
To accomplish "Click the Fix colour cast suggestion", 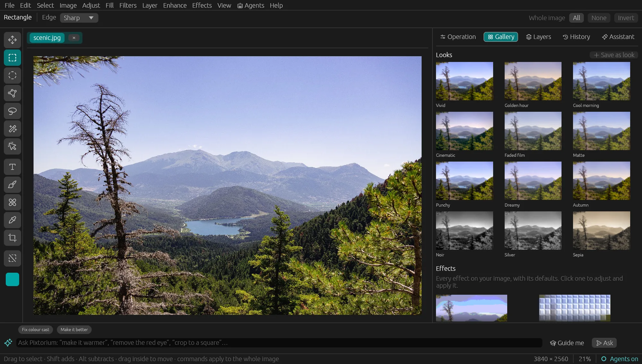I will click(36, 330).
